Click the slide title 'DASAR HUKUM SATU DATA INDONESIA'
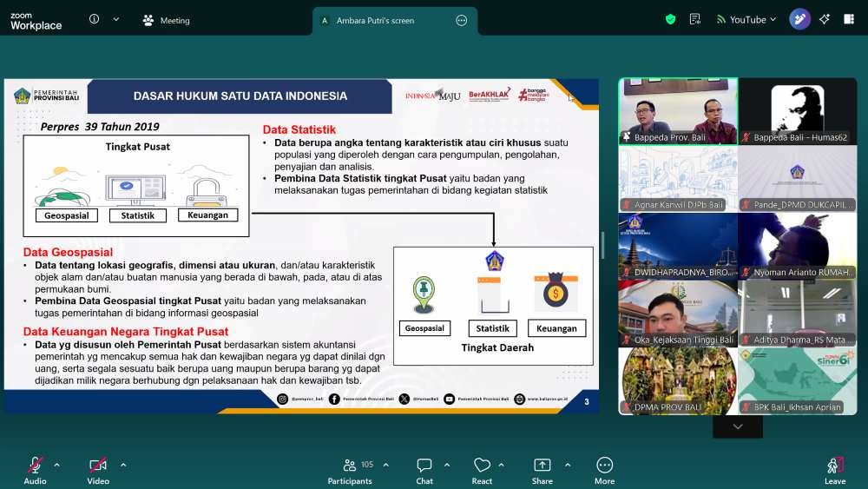868x489 pixels. click(240, 96)
